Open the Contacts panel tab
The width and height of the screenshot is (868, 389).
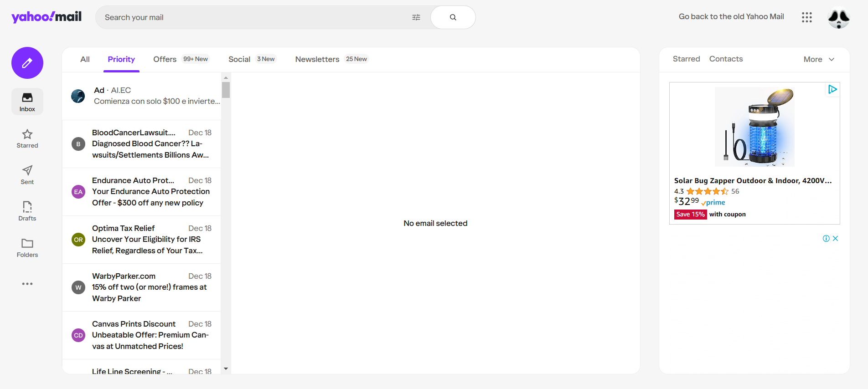[x=726, y=59]
